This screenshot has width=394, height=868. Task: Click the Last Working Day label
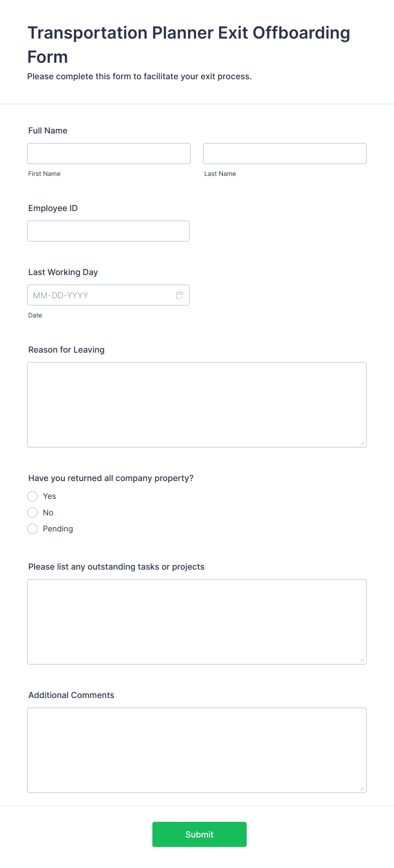(63, 272)
